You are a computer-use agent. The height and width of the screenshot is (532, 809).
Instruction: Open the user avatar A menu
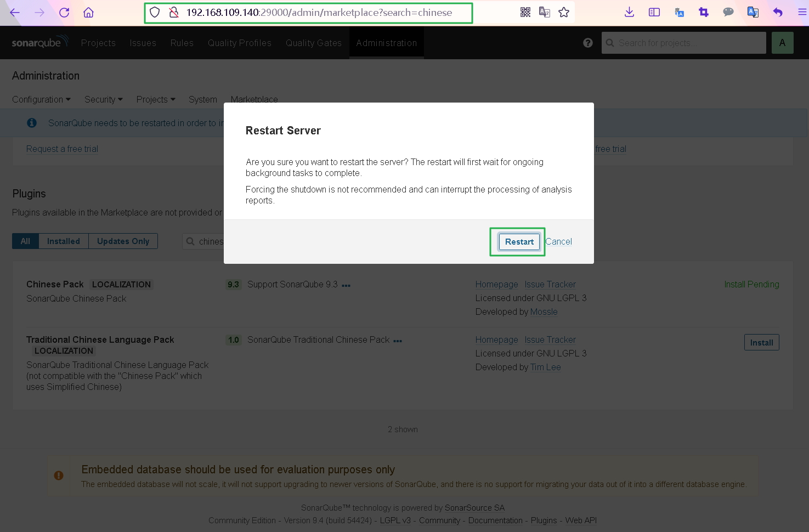(783, 43)
